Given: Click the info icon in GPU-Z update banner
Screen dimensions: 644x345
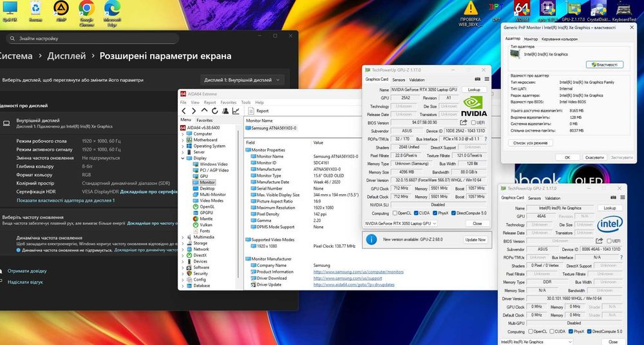Looking at the screenshot, I should [x=372, y=239].
